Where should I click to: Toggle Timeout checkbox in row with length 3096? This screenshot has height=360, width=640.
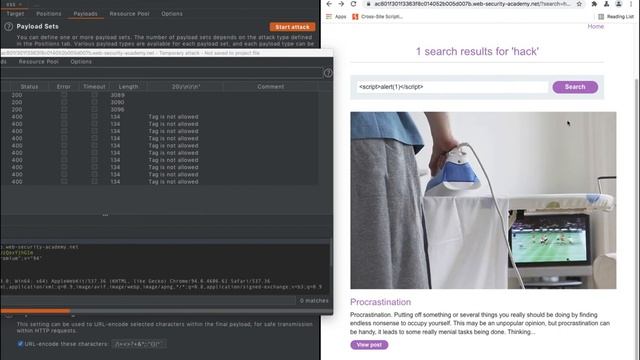[x=94, y=109]
